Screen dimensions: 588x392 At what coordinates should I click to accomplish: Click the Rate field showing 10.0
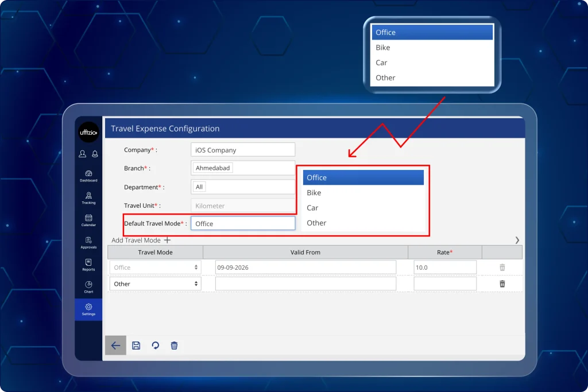coord(445,267)
